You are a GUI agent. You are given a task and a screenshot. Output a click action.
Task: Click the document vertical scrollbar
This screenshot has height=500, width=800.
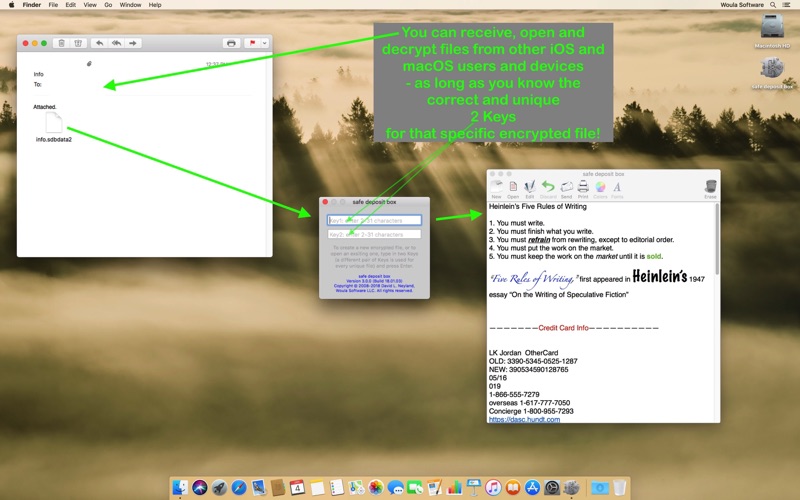[717, 238]
